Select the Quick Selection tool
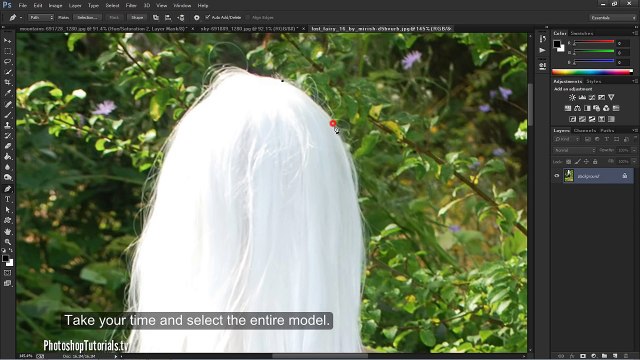 pyautogui.click(x=7, y=72)
